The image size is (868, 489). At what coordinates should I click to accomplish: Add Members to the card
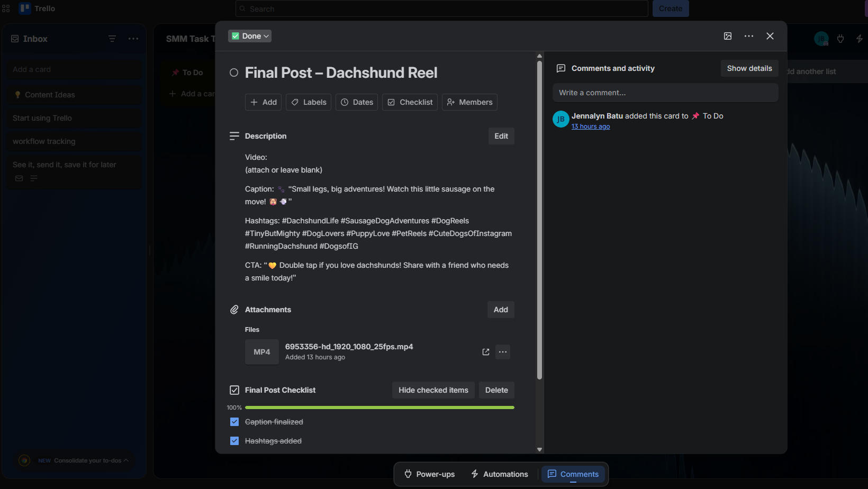click(469, 102)
